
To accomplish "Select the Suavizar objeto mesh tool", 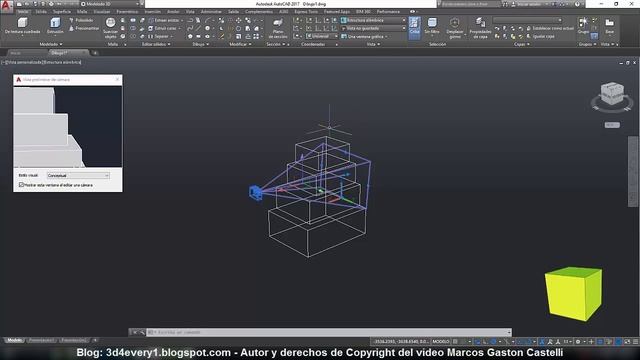I will pos(110,28).
